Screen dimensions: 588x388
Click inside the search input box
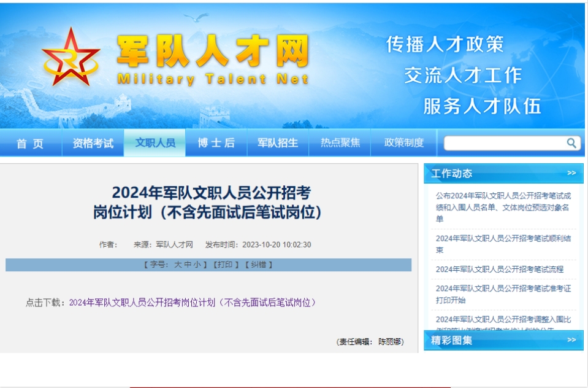503,143
